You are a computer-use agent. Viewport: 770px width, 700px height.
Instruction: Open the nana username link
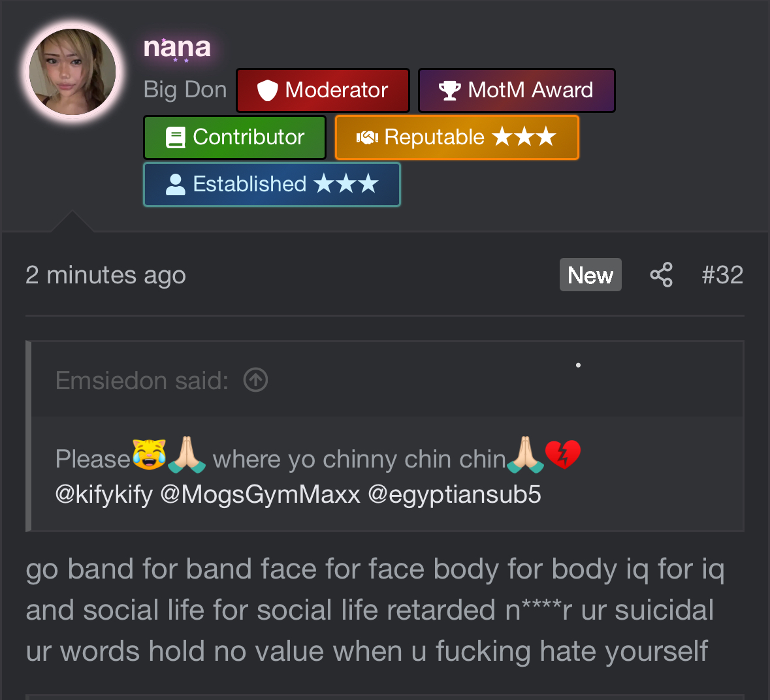tap(177, 47)
